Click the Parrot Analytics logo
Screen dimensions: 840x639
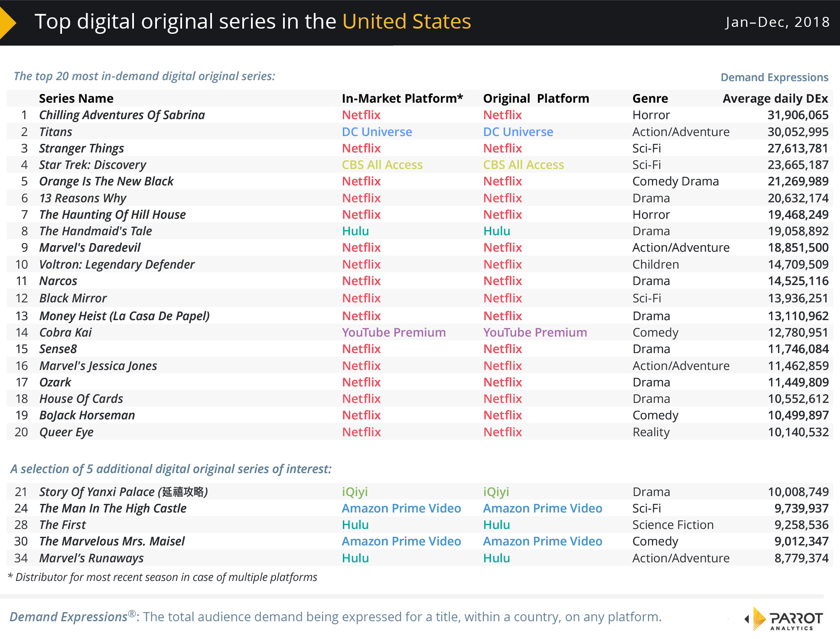(x=785, y=619)
